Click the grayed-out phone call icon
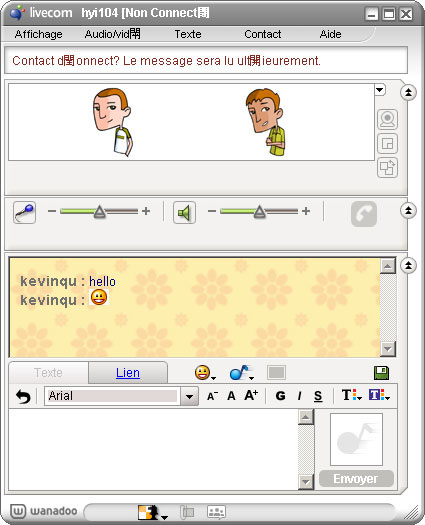This screenshot has width=425, height=525. click(x=364, y=214)
